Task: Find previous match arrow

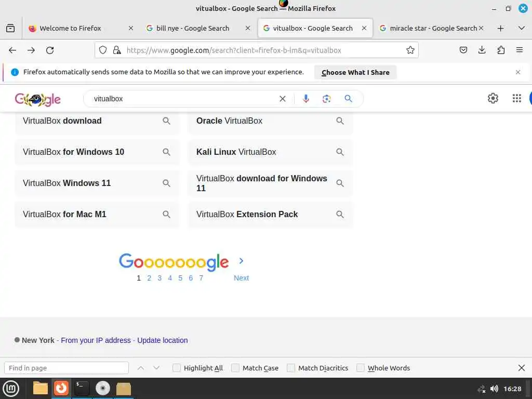Action: 141,368
